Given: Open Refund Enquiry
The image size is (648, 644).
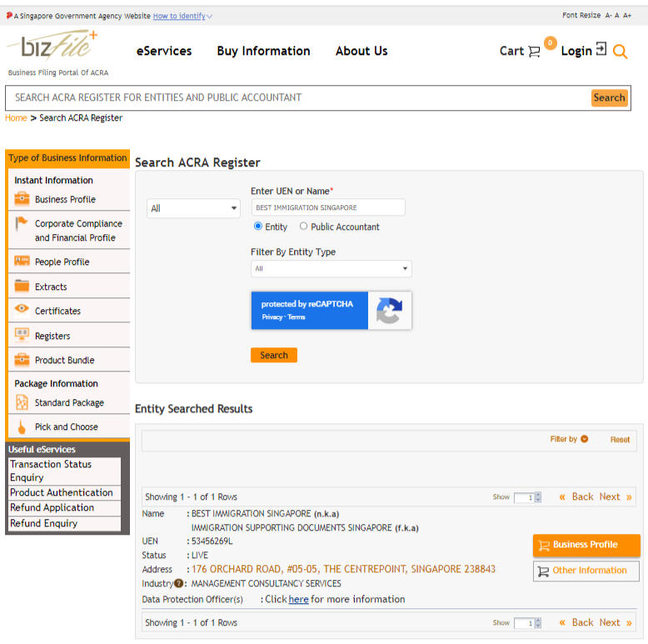Looking at the screenshot, I should coord(65,523).
